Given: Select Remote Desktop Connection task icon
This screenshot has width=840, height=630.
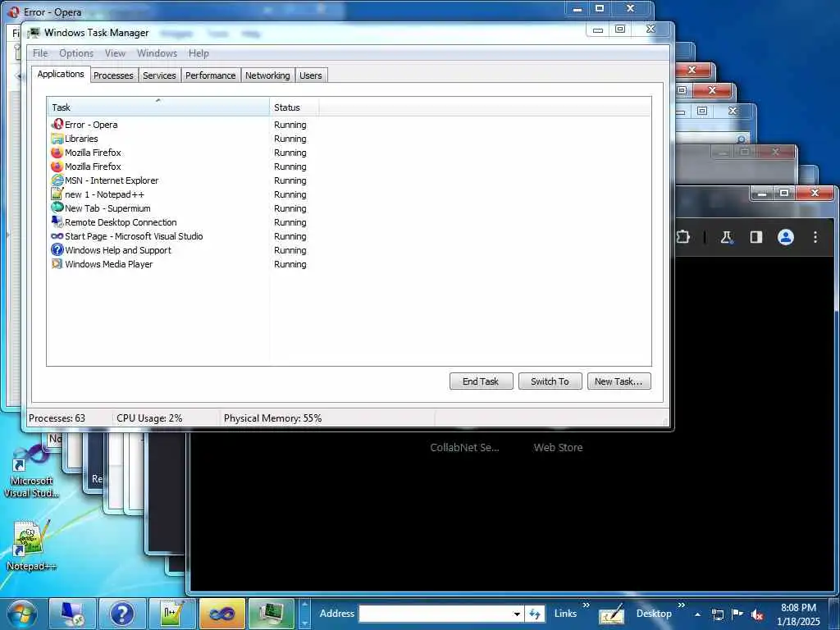Looking at the screenshot, I should tap(57, 221).
